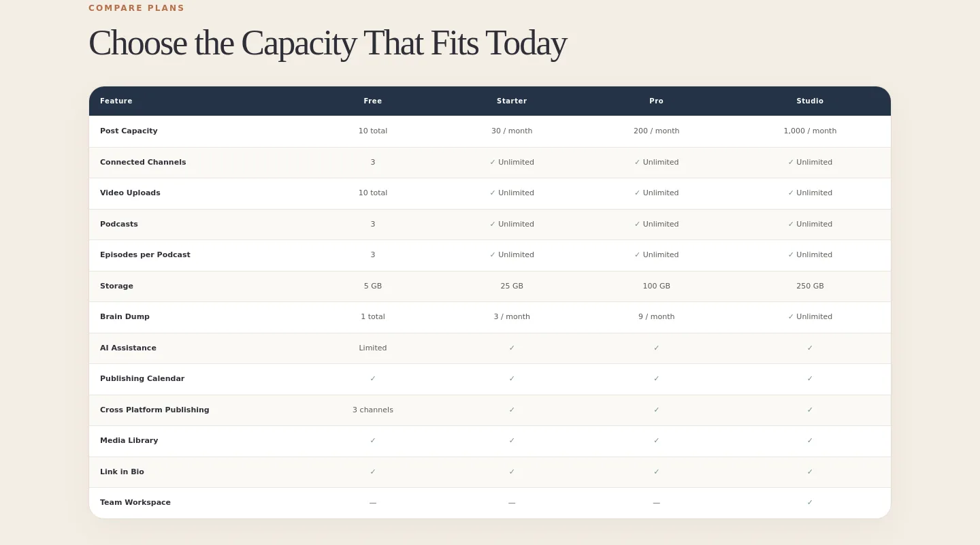Click the 3 channels cell under Free
980x545 pixels.
[x=373, y=410]
